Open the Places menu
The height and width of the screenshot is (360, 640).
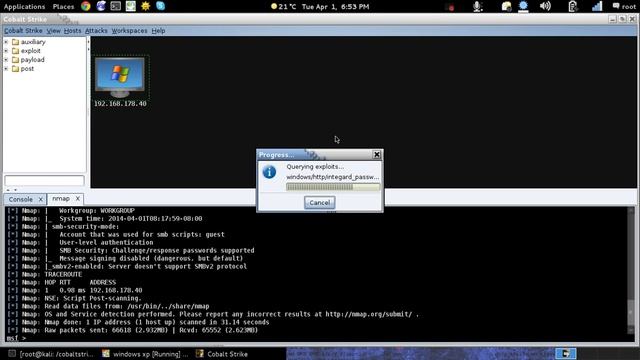63,7
